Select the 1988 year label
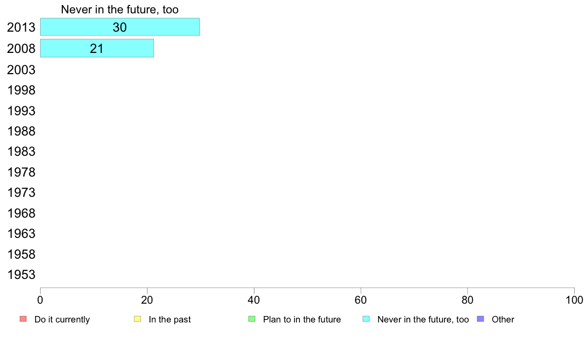Screen dimensions: 588x364 click(21, 131)
